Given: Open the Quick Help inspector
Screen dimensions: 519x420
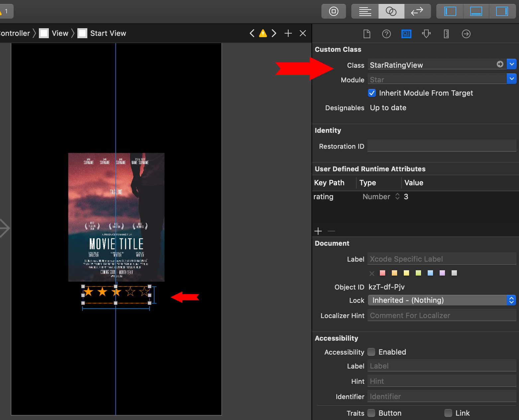Looking at the screenshot, I should [386, 34].
